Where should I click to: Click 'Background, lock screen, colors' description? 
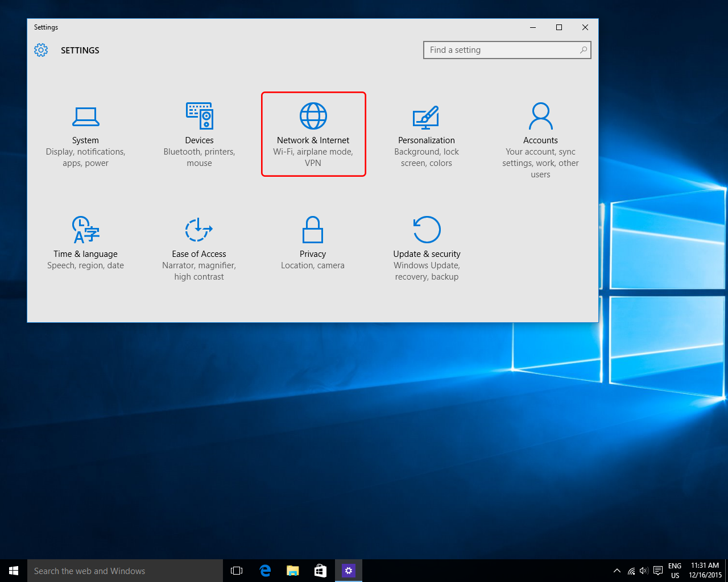pyautogui.click(x=427, y=157)
